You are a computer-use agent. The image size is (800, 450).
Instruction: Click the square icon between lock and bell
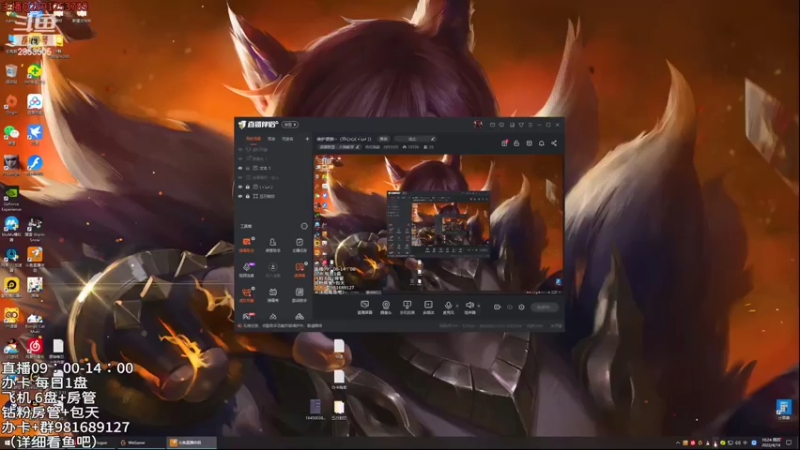529,143
